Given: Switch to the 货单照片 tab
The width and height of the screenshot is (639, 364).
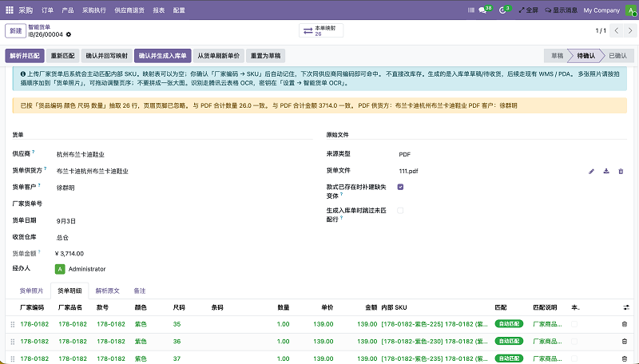Looking at the screenshot, I should (31, 291).
